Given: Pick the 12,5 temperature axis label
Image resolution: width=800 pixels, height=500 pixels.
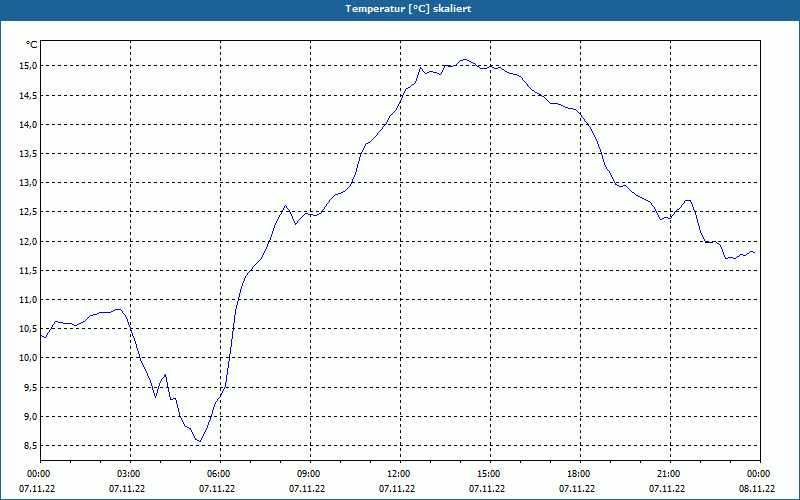Looking at the screenshot, I should 29,212.
